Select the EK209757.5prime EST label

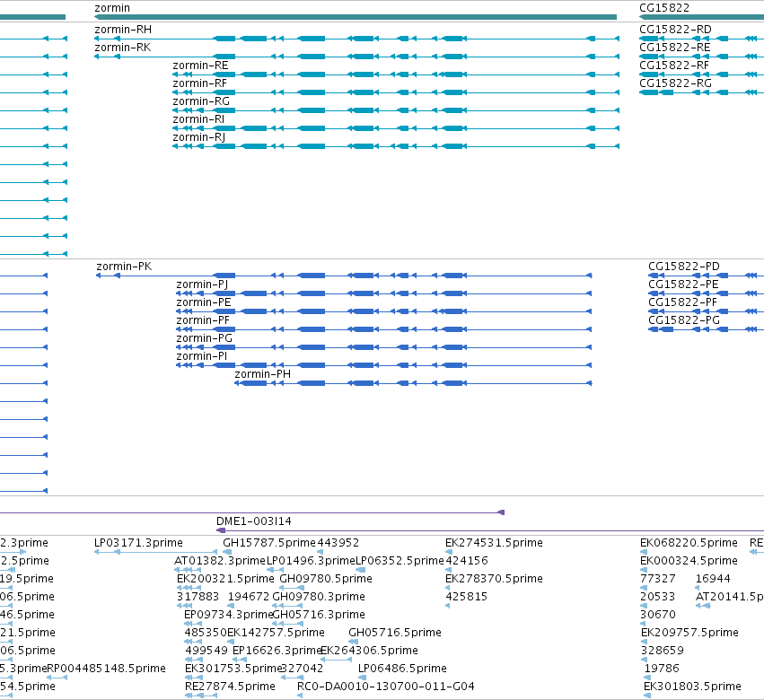[689, 633]
